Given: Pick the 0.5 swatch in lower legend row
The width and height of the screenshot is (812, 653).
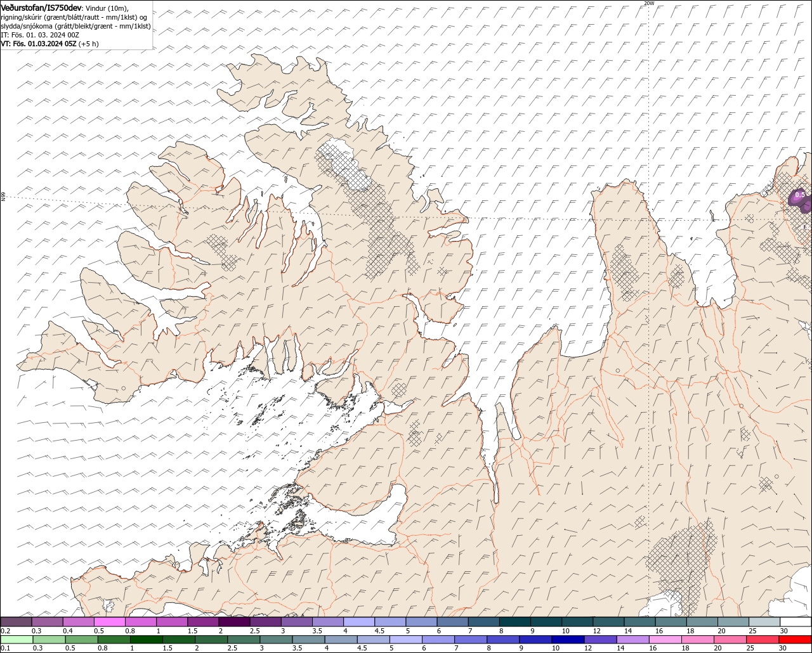Looking at the screenshot, I should click(x=81, y=639).
